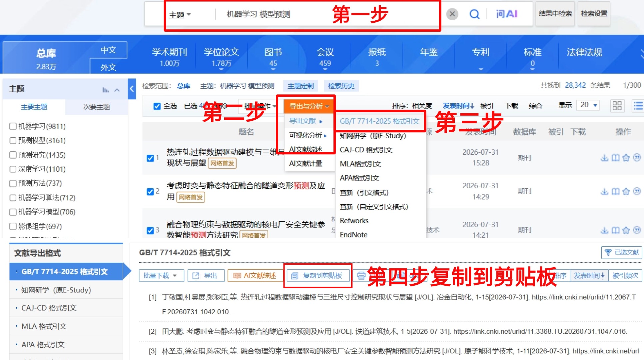Favorite article 3 with star icon
Image resolution: width=644 pixels, height=360 pixels.
[626, 230]
